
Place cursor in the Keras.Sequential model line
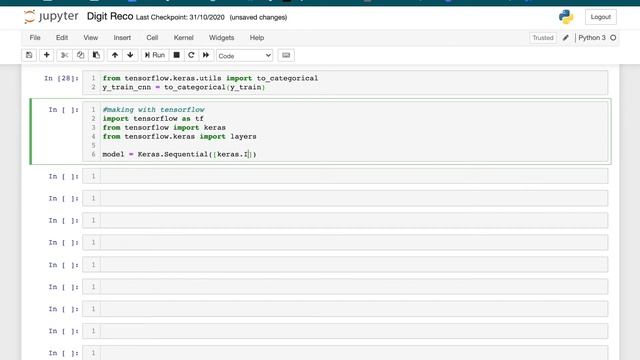179,154
